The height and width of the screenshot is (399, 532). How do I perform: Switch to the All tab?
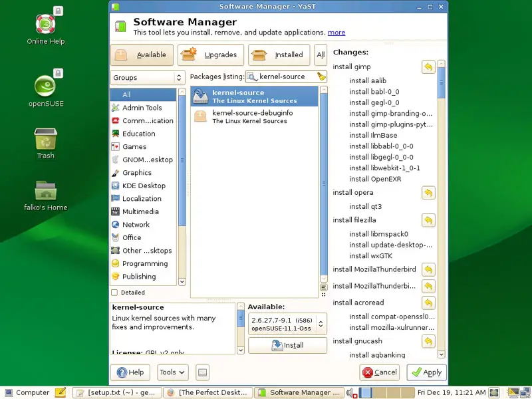pos(321,55)
